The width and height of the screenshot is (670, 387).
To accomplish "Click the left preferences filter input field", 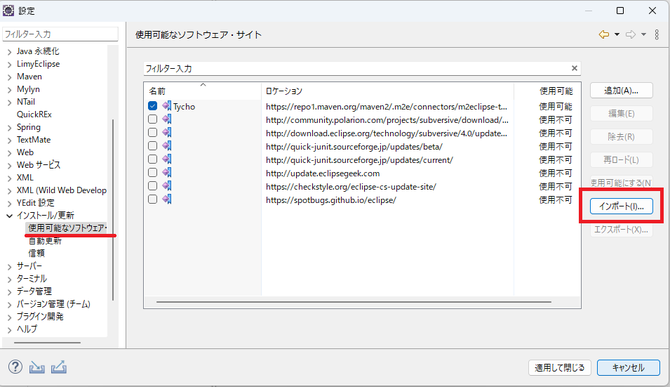I will (60, 34).
